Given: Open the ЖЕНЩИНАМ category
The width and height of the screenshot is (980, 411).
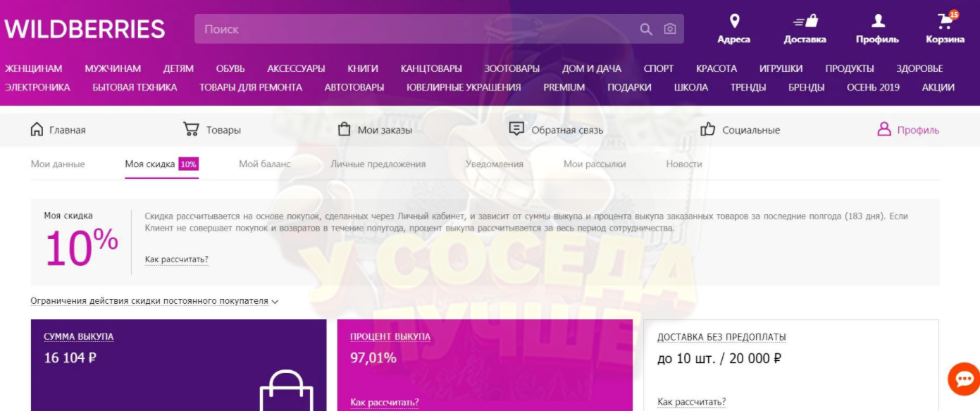Looking at the screenshot, I should point(34,68).
